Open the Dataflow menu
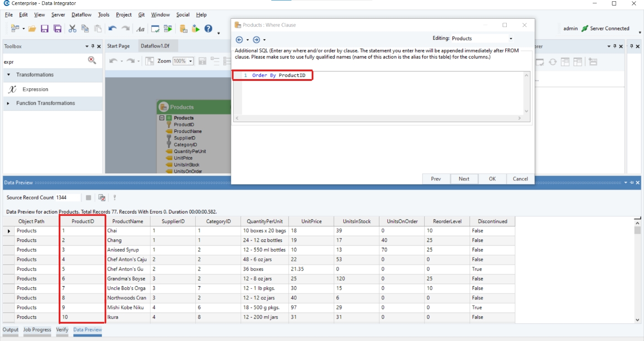Screen dimensions: 644x341 coord(81,15)
